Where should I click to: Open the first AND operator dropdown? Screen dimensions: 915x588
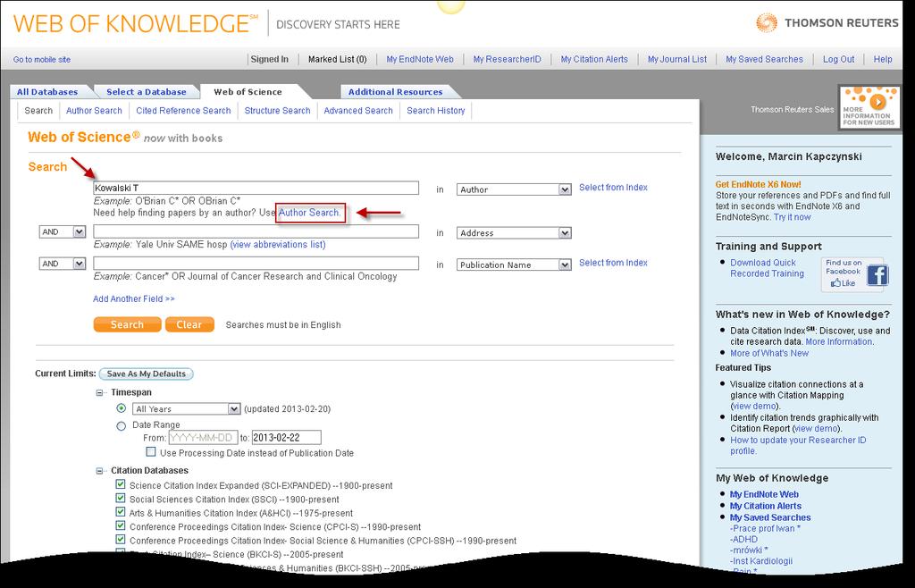coord(63,231)
